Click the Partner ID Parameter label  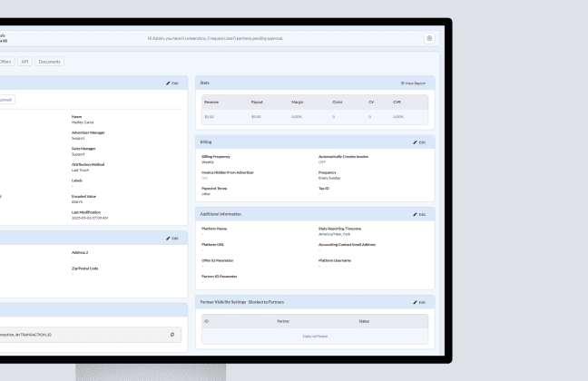220,277
